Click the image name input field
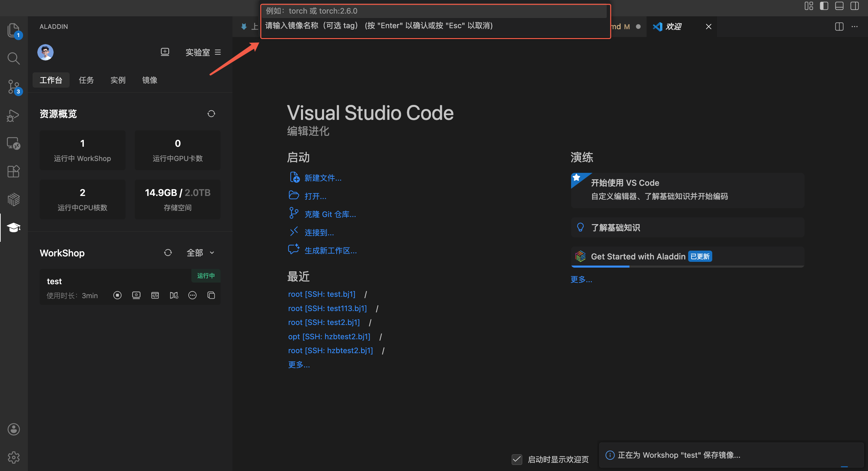 [434, 11]
